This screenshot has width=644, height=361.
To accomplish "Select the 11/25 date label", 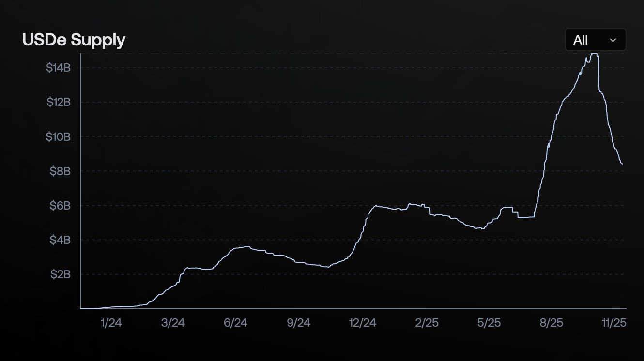I will coord(614,322).
